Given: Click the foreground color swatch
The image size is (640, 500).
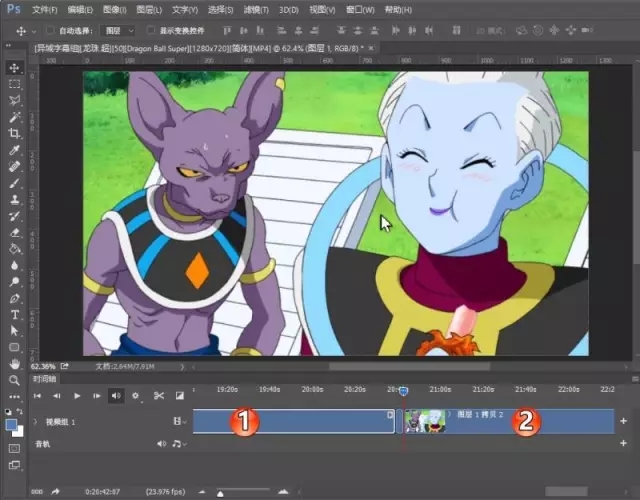Looking at the screenshot, I should click(x=11, y=425).
